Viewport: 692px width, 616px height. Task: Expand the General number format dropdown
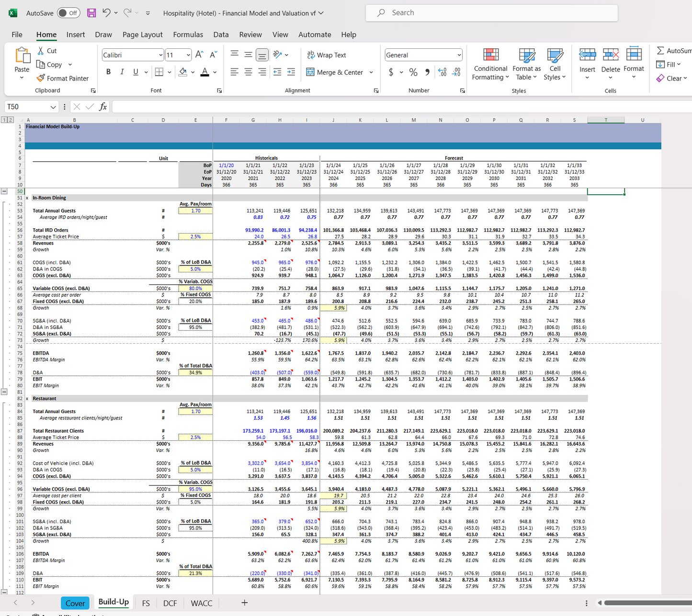459,55
